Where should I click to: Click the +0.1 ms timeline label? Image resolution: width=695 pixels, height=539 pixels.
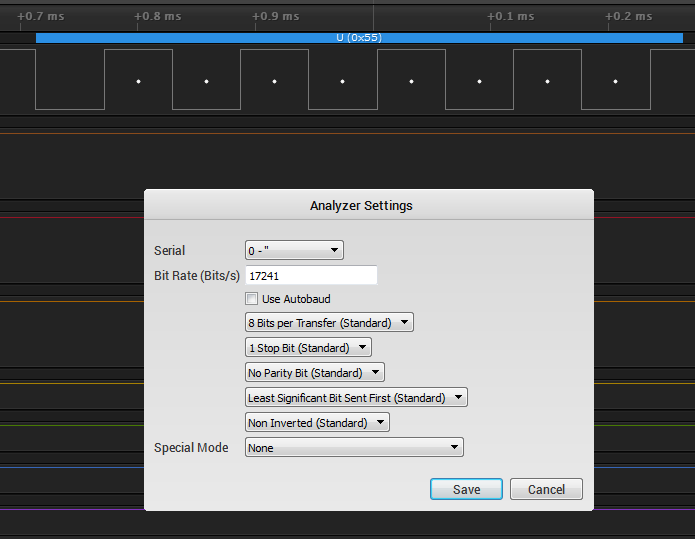[511, 16]
